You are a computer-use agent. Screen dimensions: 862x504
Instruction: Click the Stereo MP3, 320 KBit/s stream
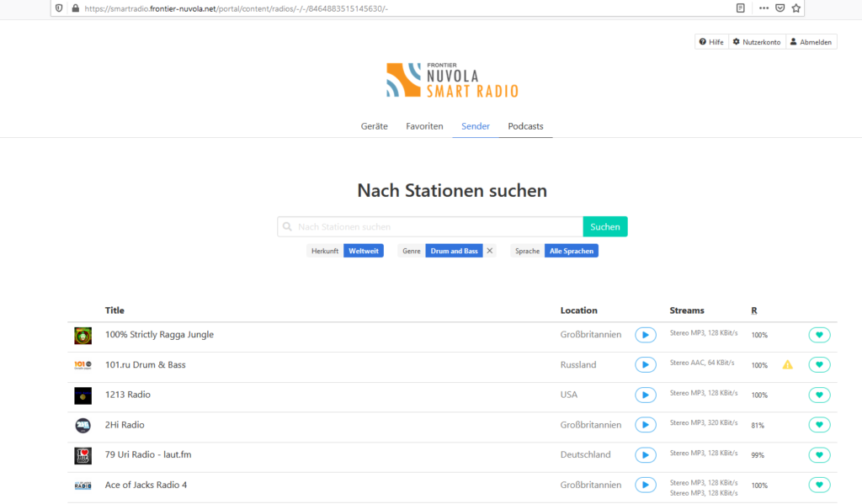pyautogui.click(x=704, y=422)
